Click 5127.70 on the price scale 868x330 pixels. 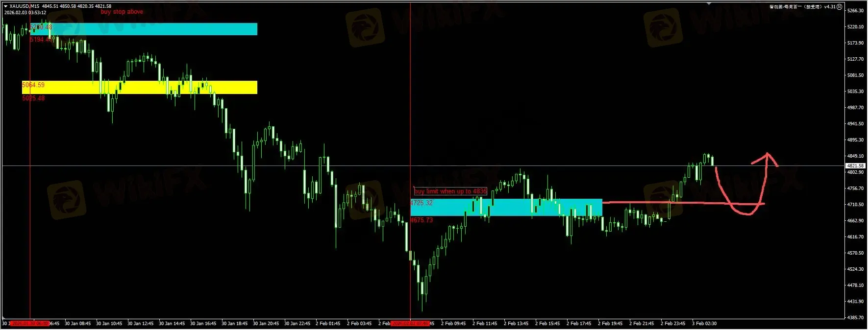click(x=855, y=59)
